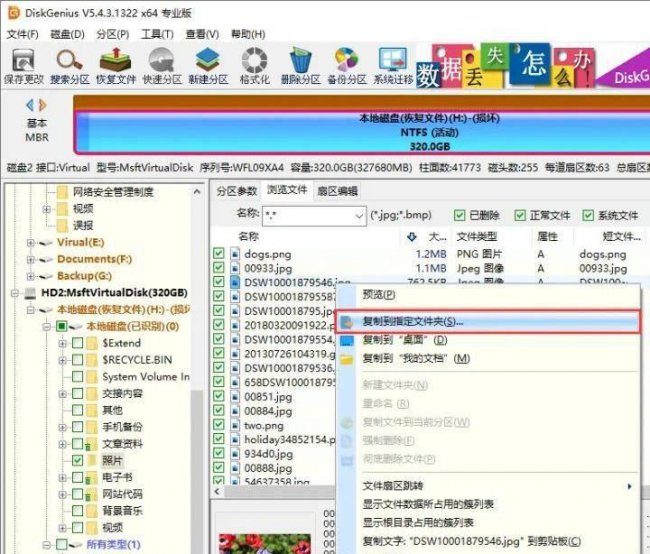Click the 文件类型 column header
650x554 pixels.
[x=477, y=237]
